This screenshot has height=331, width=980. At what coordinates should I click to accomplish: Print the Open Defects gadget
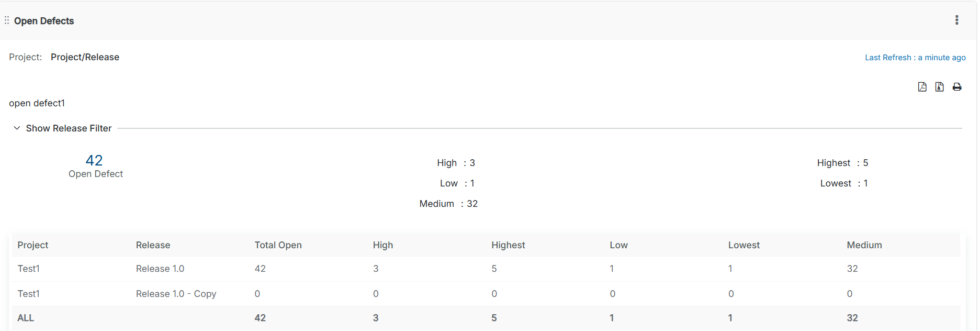pyautogui.click(x=957, y=87)
